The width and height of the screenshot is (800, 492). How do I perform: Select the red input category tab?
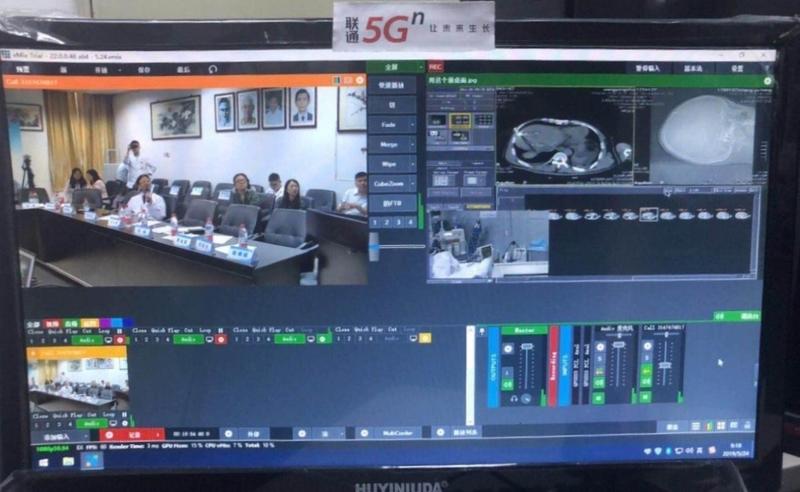point(53,324)
